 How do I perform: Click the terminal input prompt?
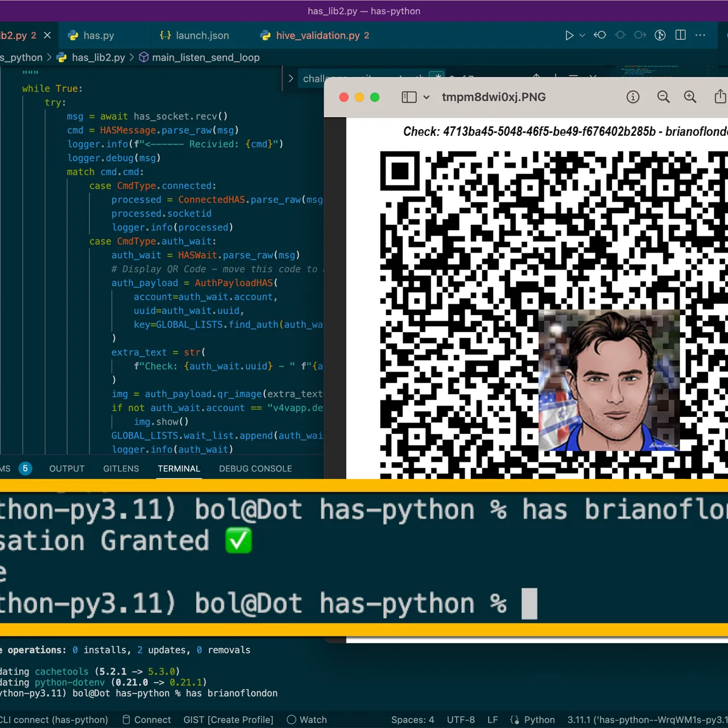click(530, 603)
